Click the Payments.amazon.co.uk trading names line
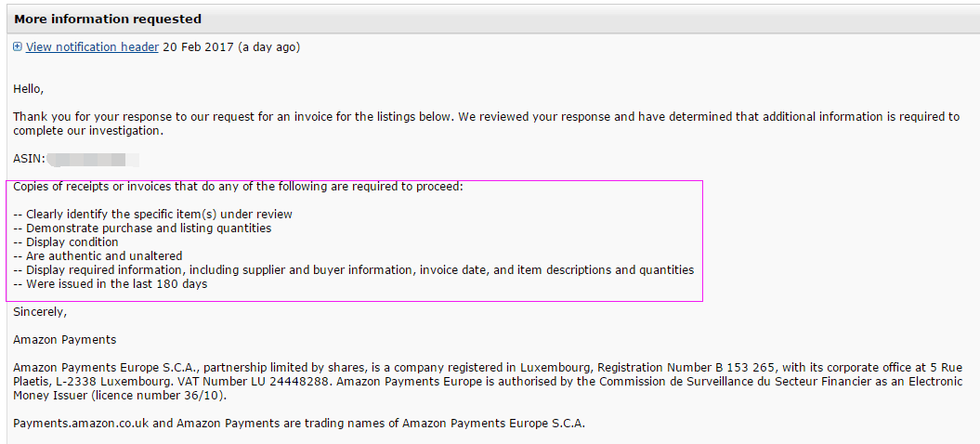The height and width of the screenshot is (444, 980). click(x=299, y=424)
